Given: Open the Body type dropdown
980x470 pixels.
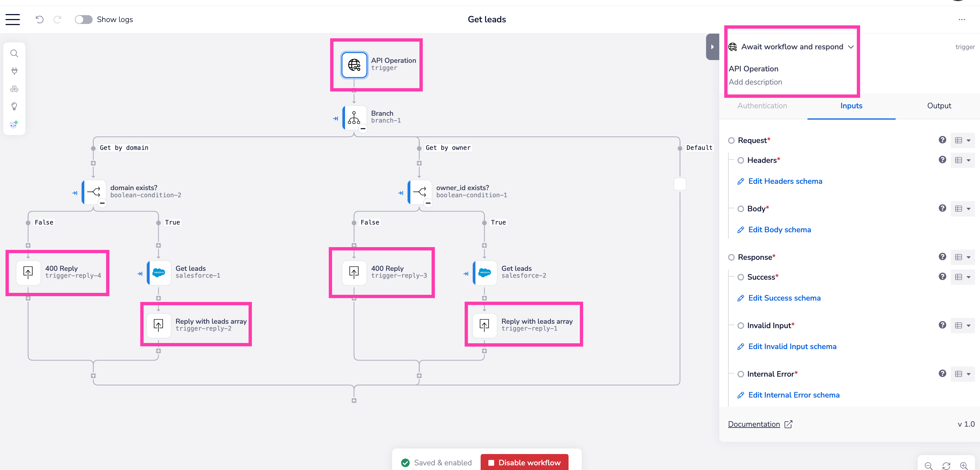Looking at the screenshot, I should tap(962, 209).
